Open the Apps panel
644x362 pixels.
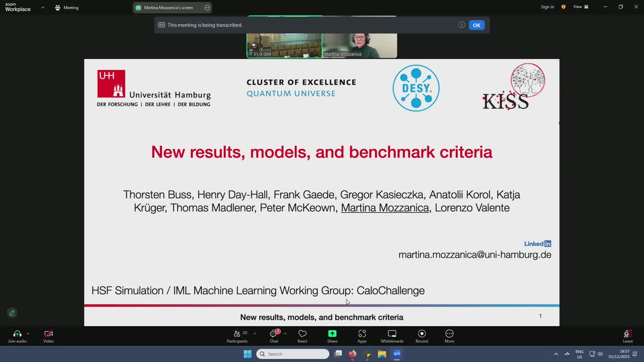(x=362, y=334)
